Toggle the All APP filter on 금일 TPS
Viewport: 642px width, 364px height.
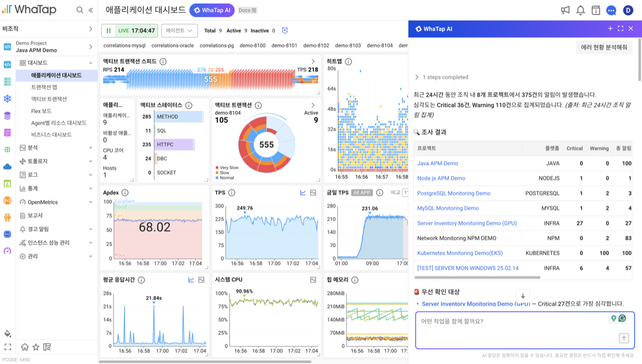[362, 192]
